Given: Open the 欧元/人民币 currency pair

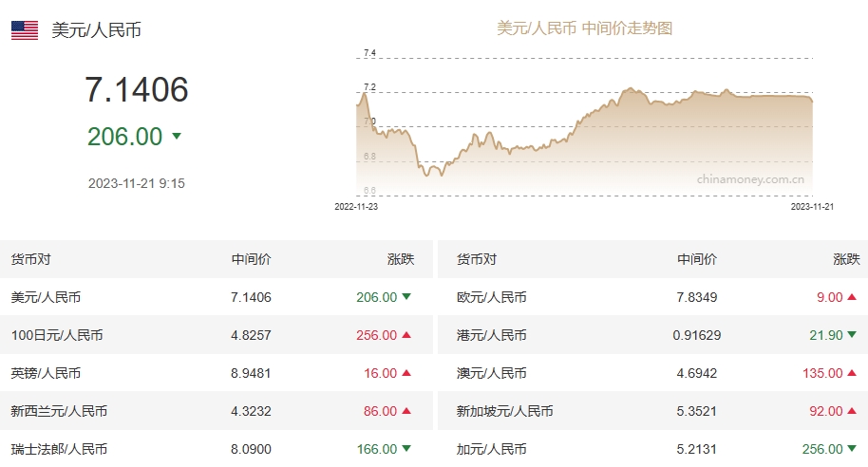Looking at the screenshot, I should tap(492, 297).
